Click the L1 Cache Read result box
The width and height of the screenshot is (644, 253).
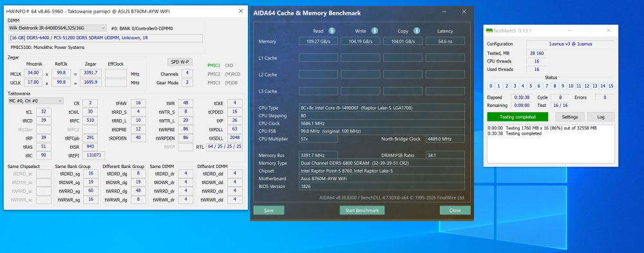click(318, 57)
